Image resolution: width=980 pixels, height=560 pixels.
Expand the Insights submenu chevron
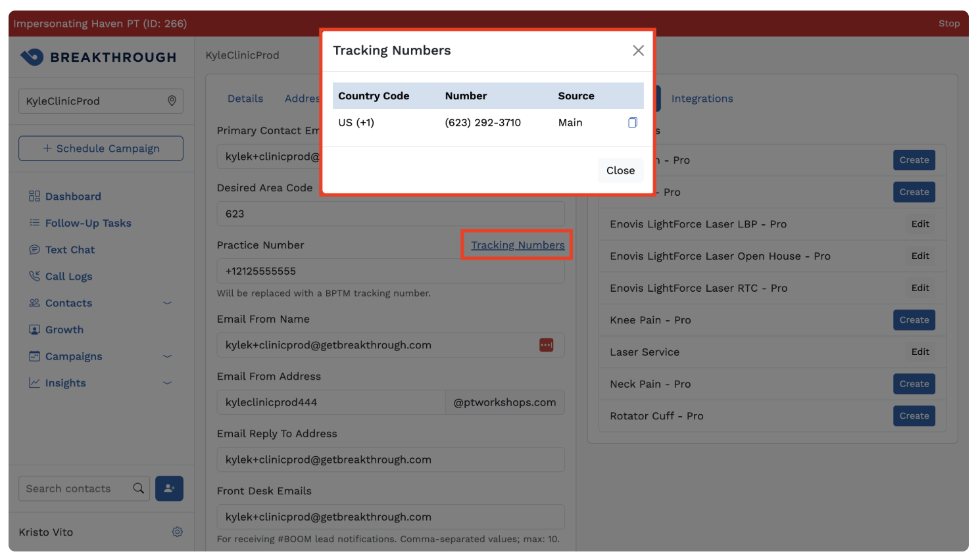(x=167, y=383)
